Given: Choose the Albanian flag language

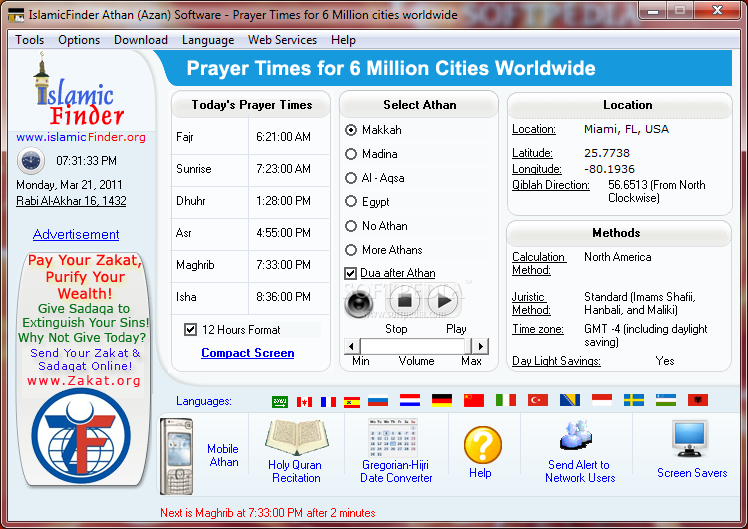Looking at the screenshot, I should (x=698, y=400).
